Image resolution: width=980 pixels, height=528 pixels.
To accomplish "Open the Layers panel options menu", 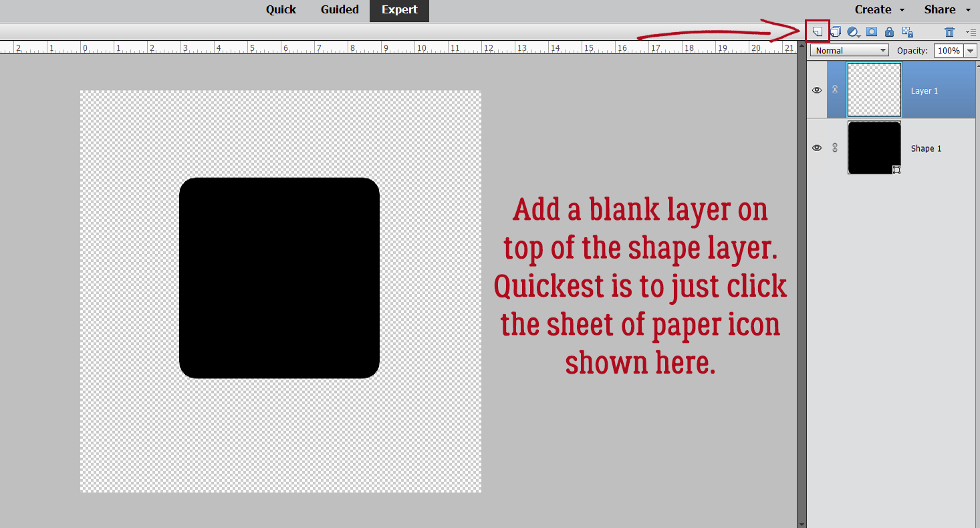I will tap(971, 31).
